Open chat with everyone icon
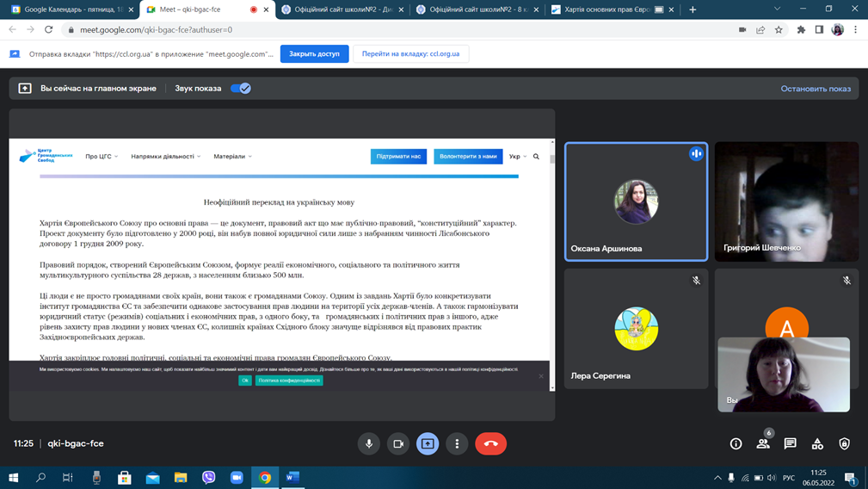Screen dimensions: 868x489 click(790, 443)
